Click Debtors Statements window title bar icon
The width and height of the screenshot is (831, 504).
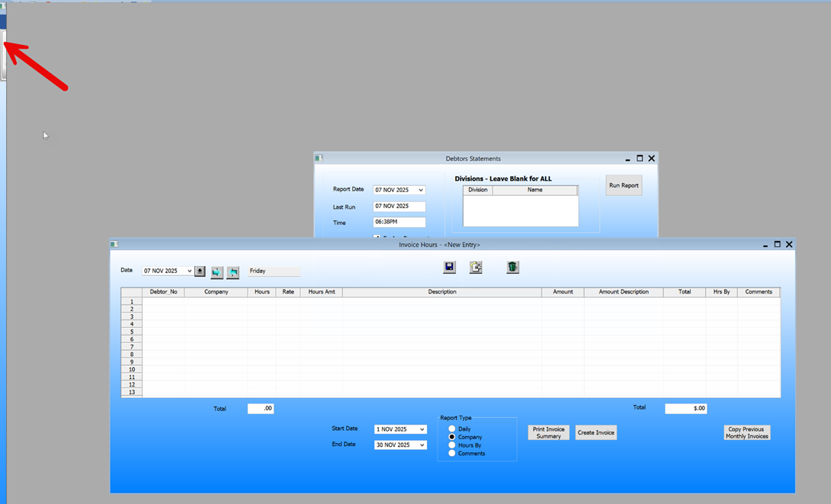tap(319, 159)
